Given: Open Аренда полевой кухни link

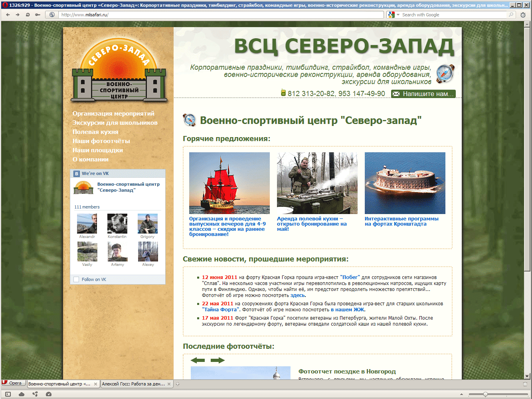Looking at the screenshot, I should click(312, 224).
